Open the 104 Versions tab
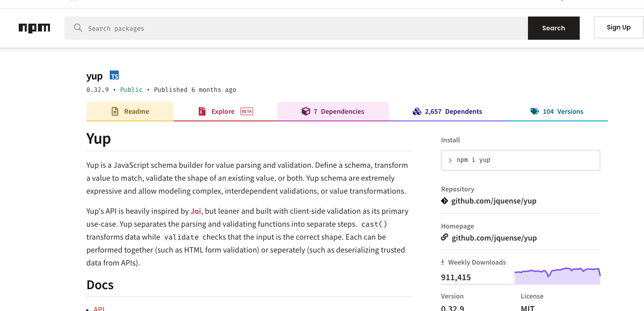644x311 pixels. click(557, 112)
